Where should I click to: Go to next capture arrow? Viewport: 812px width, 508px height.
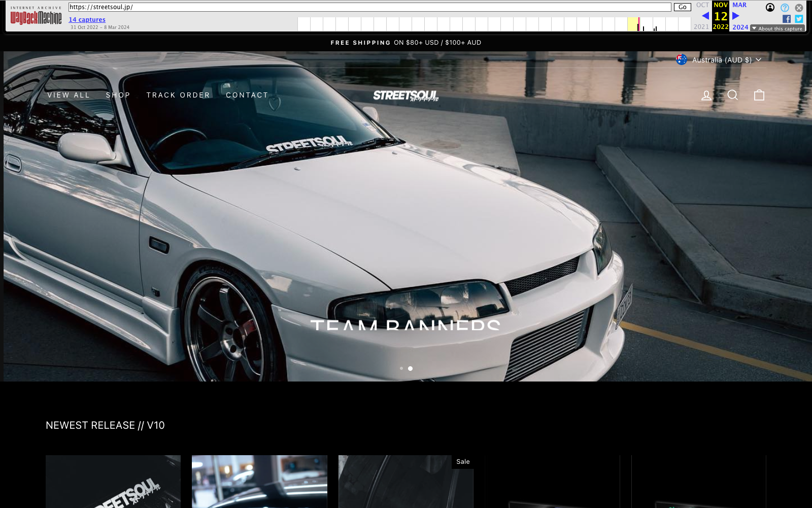pos(735,16)
